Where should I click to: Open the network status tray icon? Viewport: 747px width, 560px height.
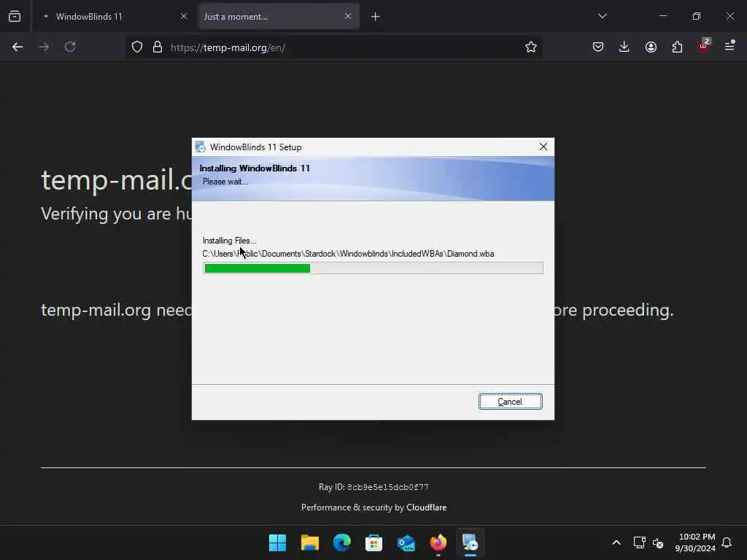(x=639, y=542)
